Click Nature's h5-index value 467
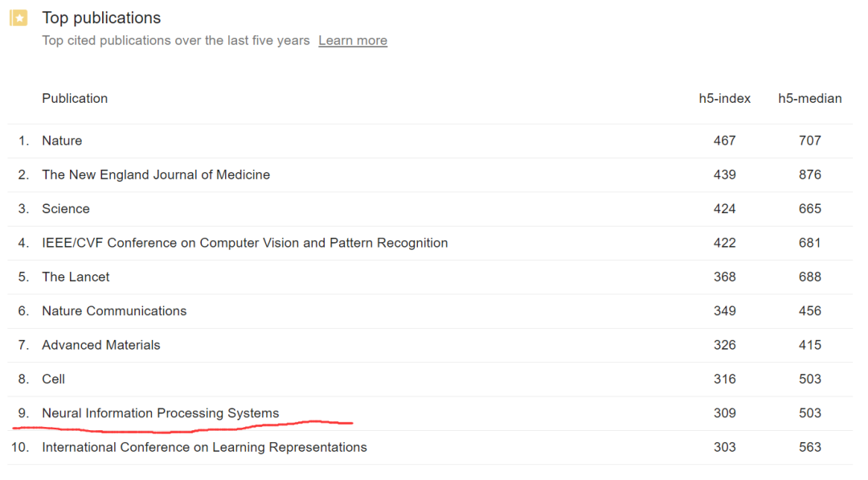868x480 pixels. click(x=724, y=141)
